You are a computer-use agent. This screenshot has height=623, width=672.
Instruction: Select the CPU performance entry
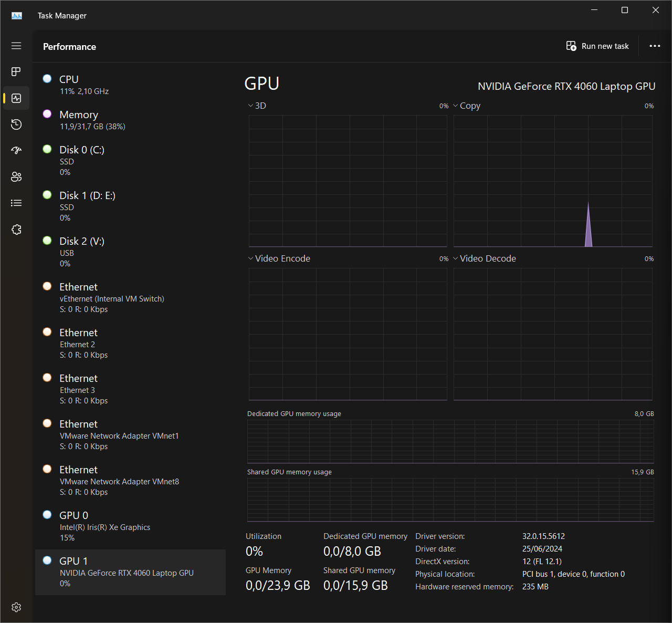tap(130, 85)
